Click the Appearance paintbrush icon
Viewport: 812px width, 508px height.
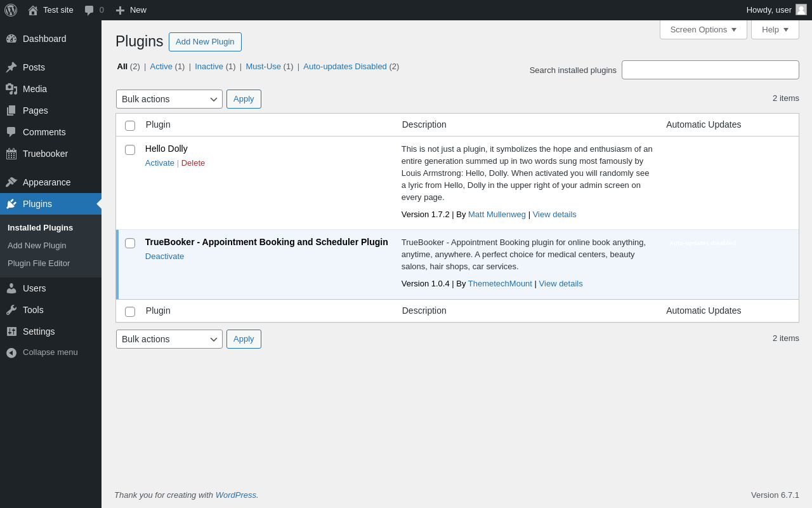click(x=11, y=182)
